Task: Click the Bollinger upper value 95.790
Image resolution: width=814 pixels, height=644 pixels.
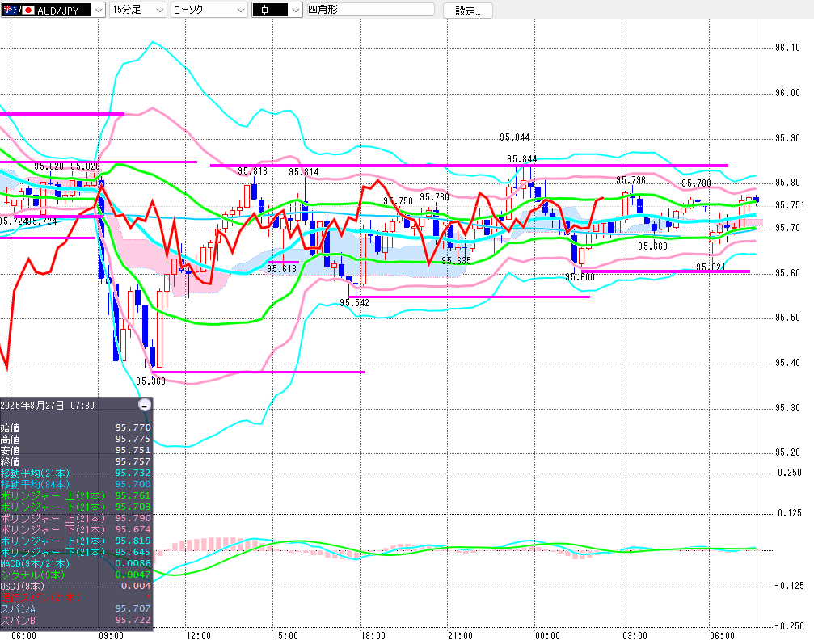Action: click(x=133, y=519)
